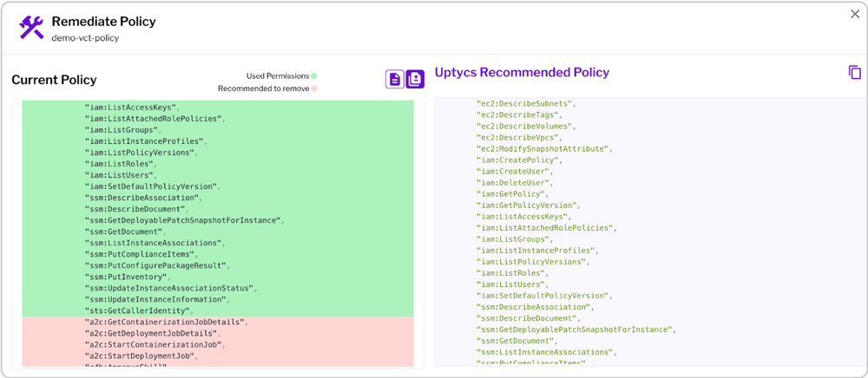Select "iam:DeleteUser" in Recommended Policy
The image size is (868, 378).
[515, 183]
